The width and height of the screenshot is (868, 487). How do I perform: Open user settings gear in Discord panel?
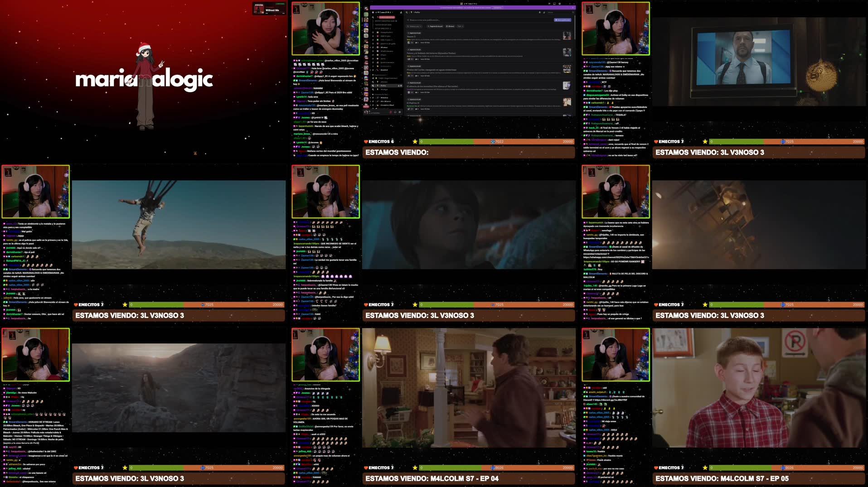point(400,112)
